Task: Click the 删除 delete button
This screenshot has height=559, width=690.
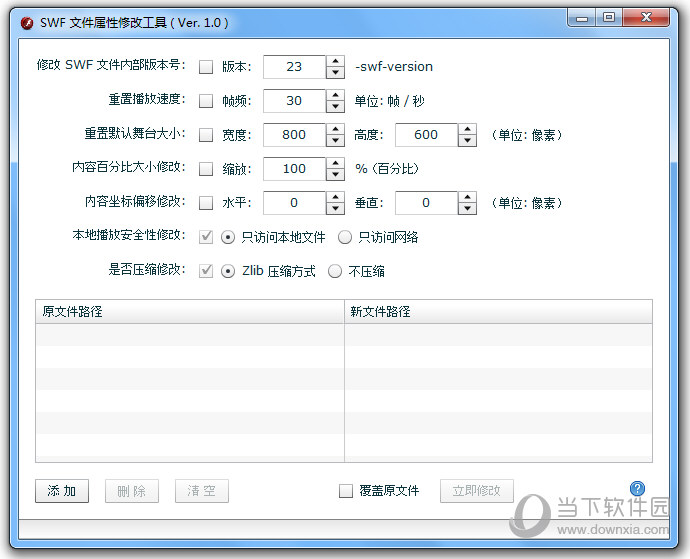Action: [x=132, y=491]
